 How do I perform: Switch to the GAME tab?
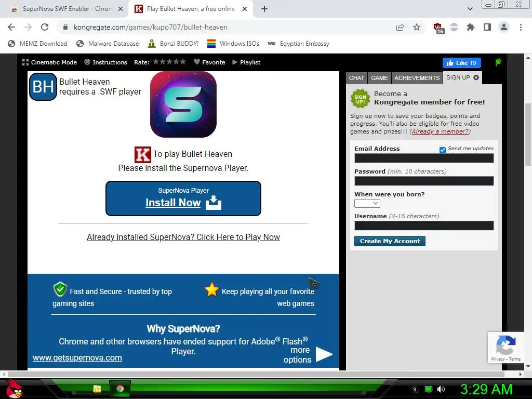tap(379, 78)
